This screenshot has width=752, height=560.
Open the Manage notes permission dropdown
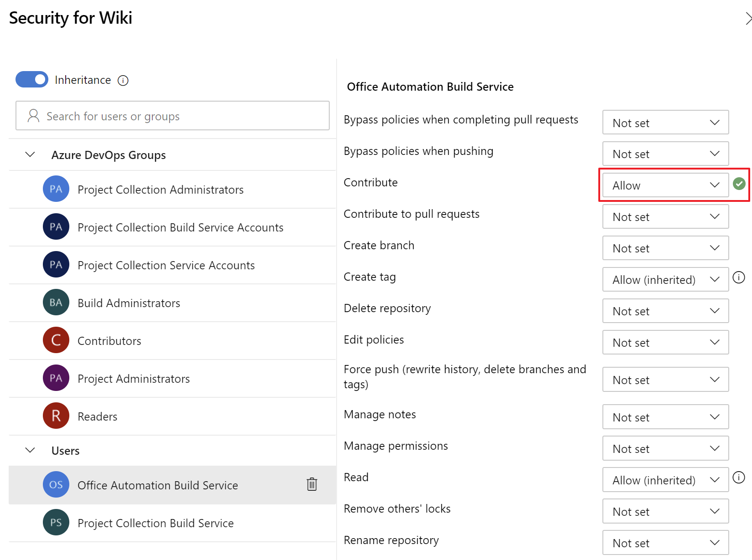coord(665,416)
